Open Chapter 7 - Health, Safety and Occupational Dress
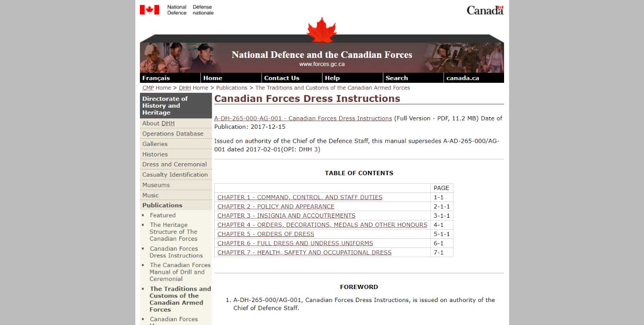Viewport: 644px width, 325px height. pyautogui.click(x=304, y=253)
